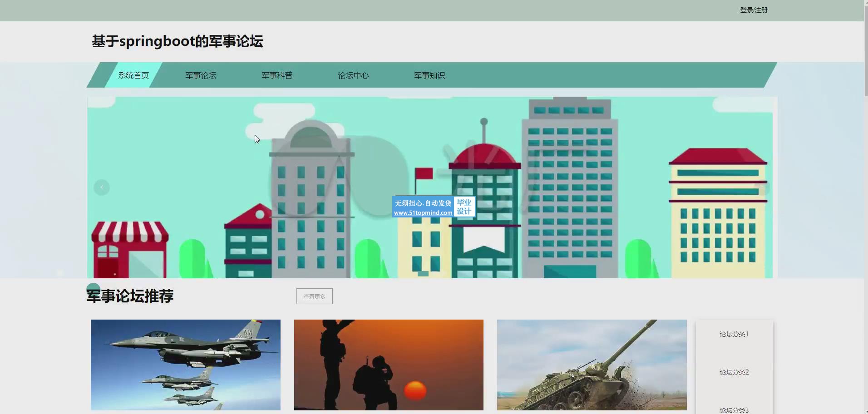Open the 军事论坛 menu item
The width and height of the screenshot is (868, 414).
[x=201, y=75]
